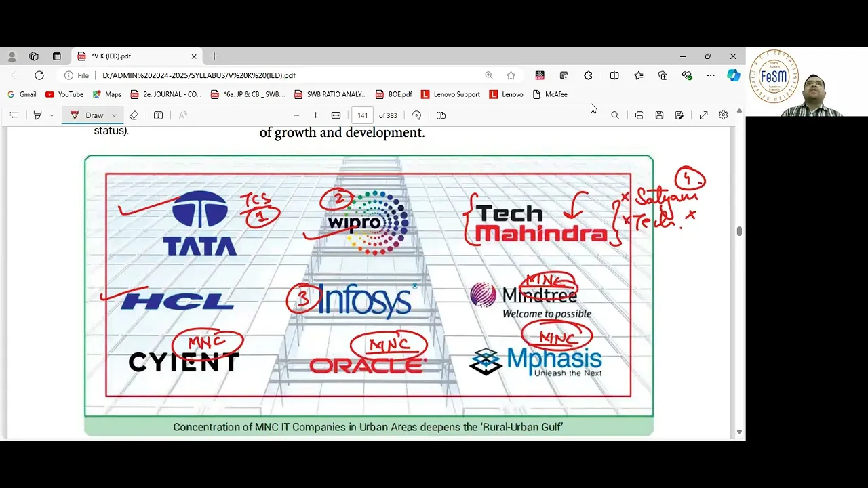Image resolution: width=868 pixels, height=488 pixels.
Task: Refresh the current page
Action: (x=39, y=75)
